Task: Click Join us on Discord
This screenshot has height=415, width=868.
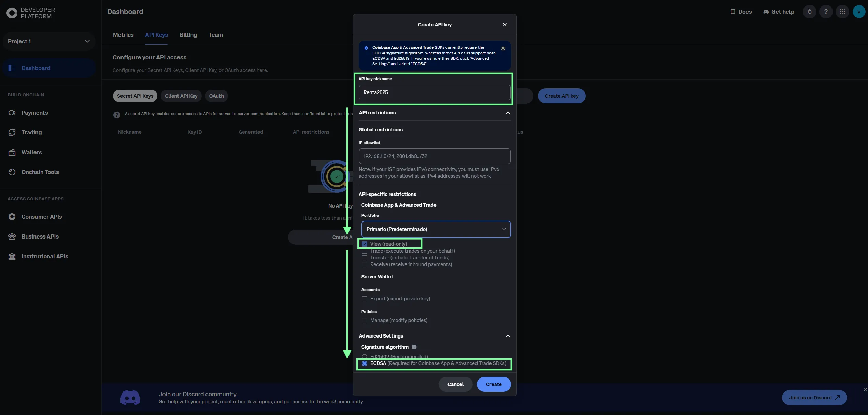Action: (814, 398)
